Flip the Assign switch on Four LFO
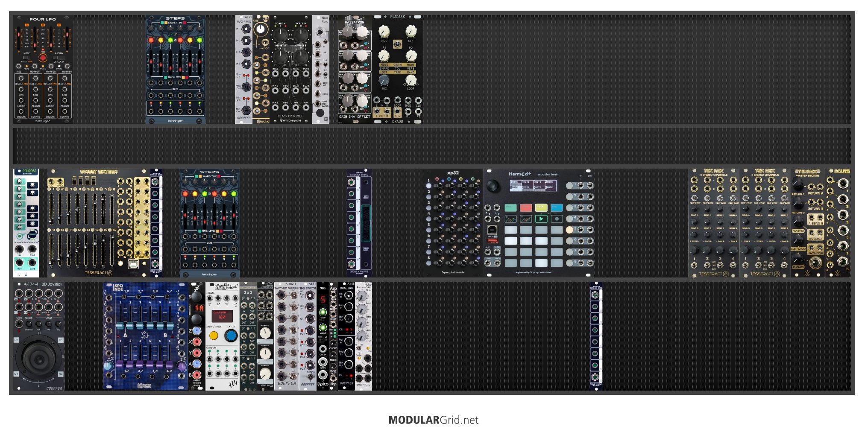 (59, 58)
